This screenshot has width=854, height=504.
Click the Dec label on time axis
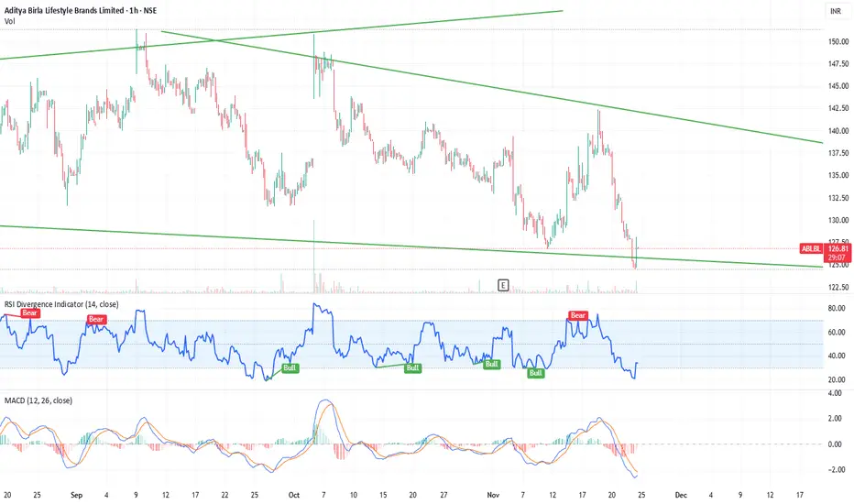point(681,495)
